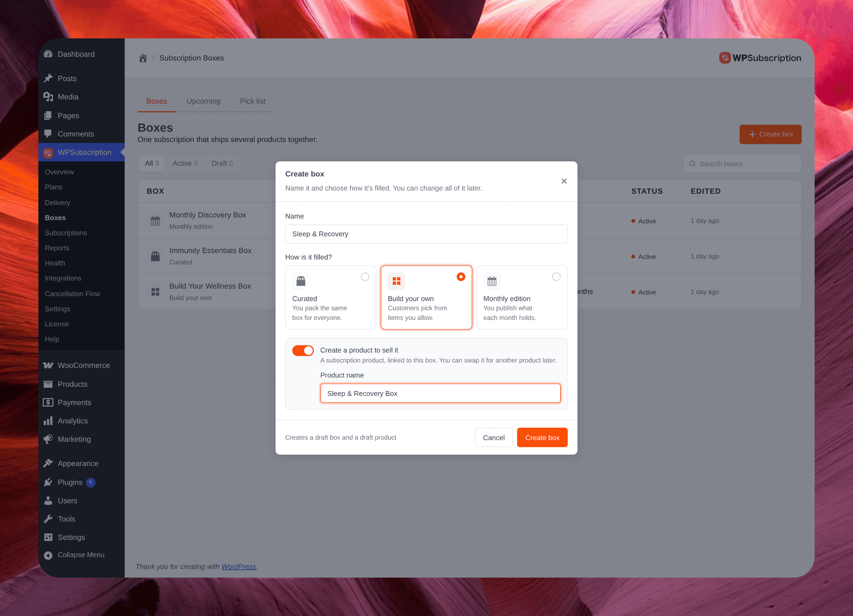Click the EDITED column header
The height and width of the screenshot is (616, 853).
pyautogui.click(x=706, y=191)
